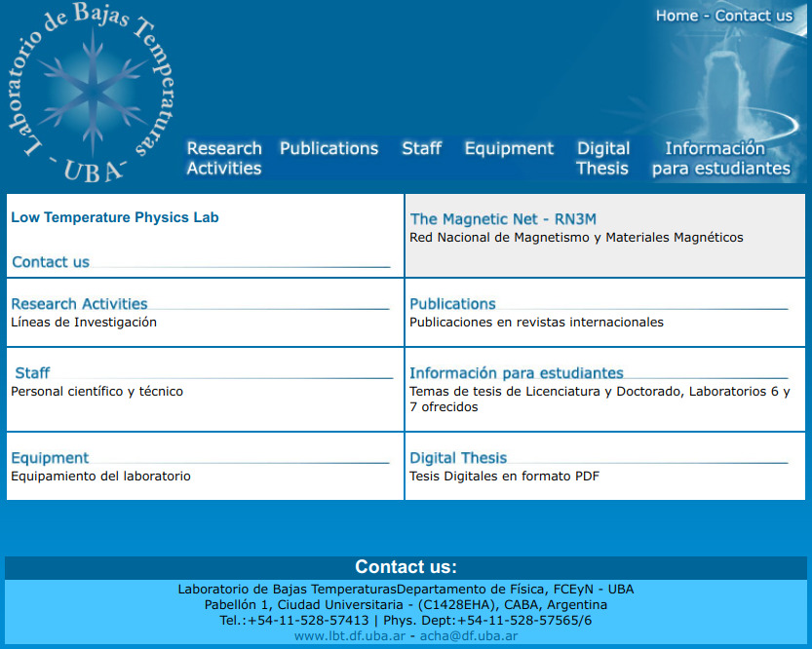Click the acha@df.uba.ar email link
The height and width of the screenshot is (649, 812).
[x=469, y=636]
